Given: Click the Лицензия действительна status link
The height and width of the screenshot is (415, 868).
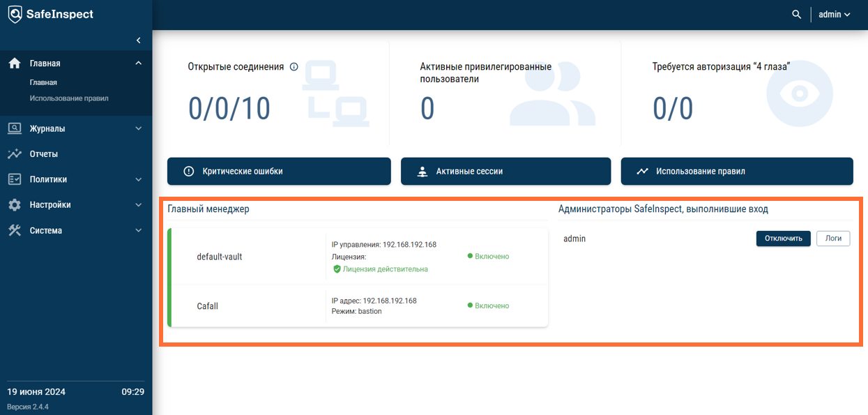Looking at the screenshot, I should click(385, 269).
